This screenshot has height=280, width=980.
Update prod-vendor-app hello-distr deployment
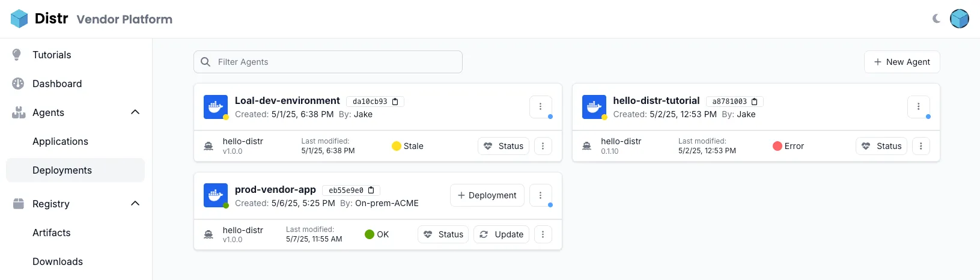502,234
